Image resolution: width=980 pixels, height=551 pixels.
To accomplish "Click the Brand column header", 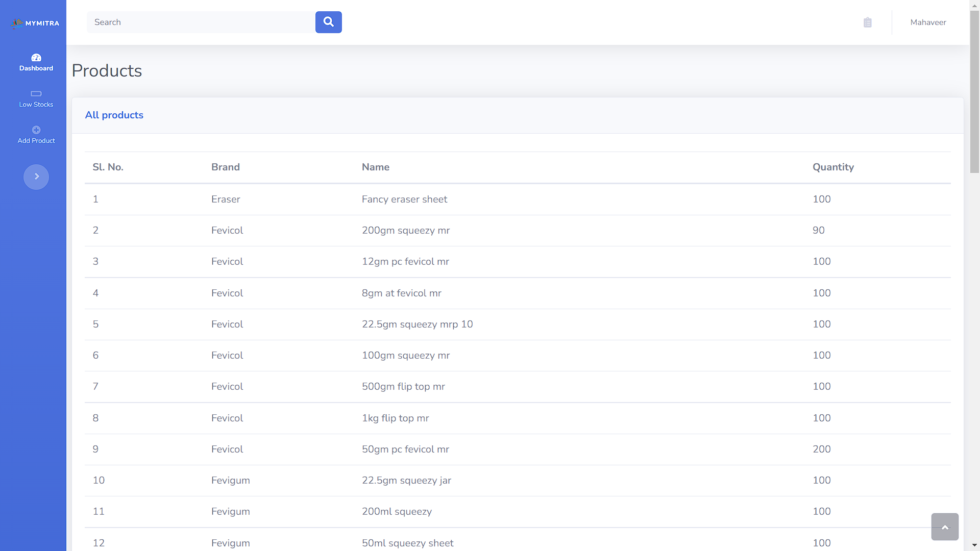I will 226,167.
